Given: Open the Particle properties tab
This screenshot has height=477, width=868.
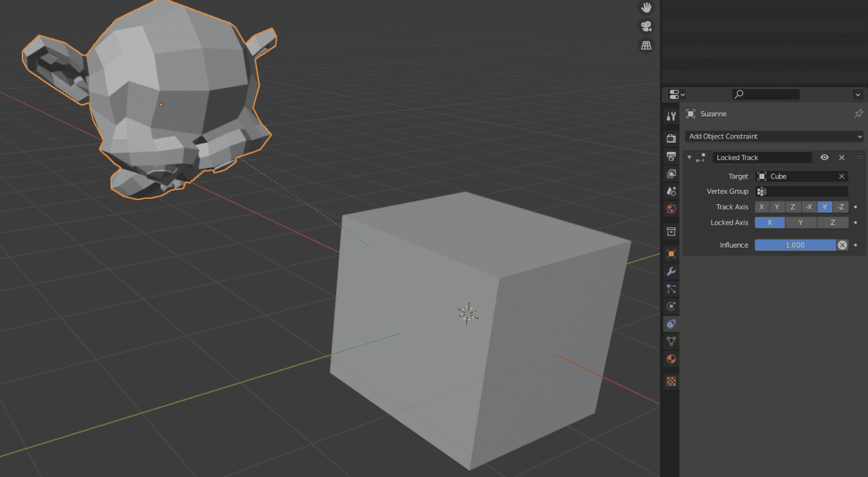Looking at the screenshot, I should coord(671,288).
